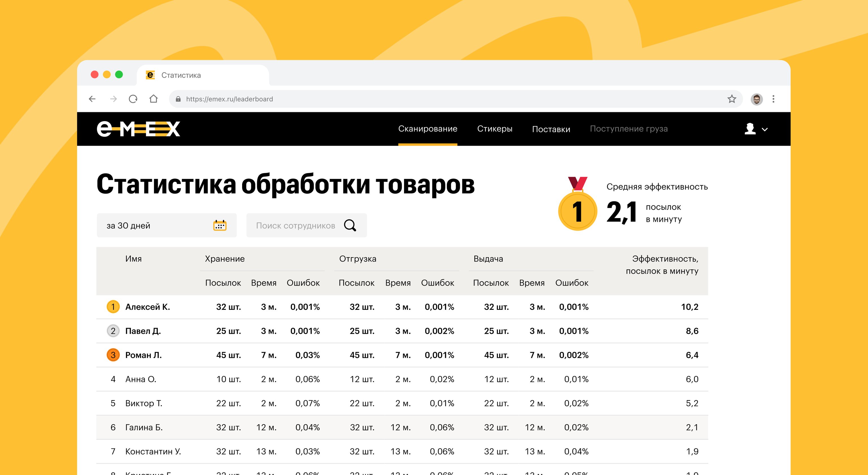
Task: Go to browser home icon
Action: 153,98
